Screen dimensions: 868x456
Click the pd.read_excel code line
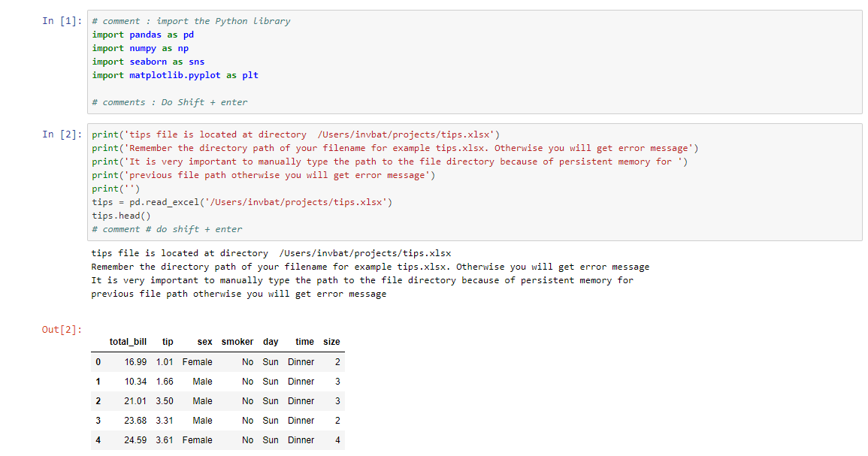point(242,203)
